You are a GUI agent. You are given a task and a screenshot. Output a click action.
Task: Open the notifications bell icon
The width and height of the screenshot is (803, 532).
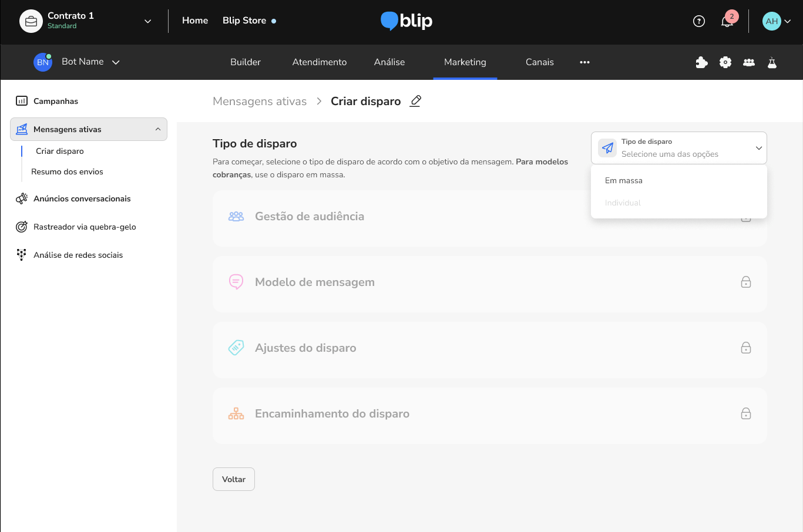click(x=727, y=21)
